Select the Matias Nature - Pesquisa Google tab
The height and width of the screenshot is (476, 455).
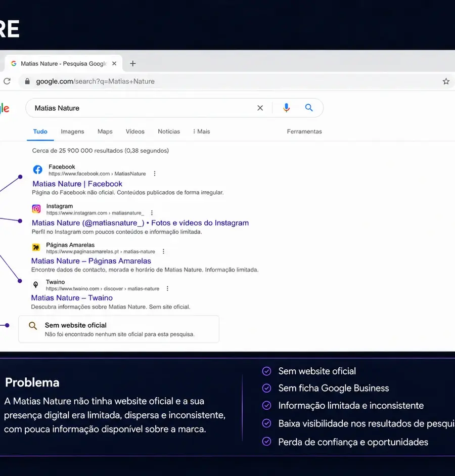click(64, 63)
